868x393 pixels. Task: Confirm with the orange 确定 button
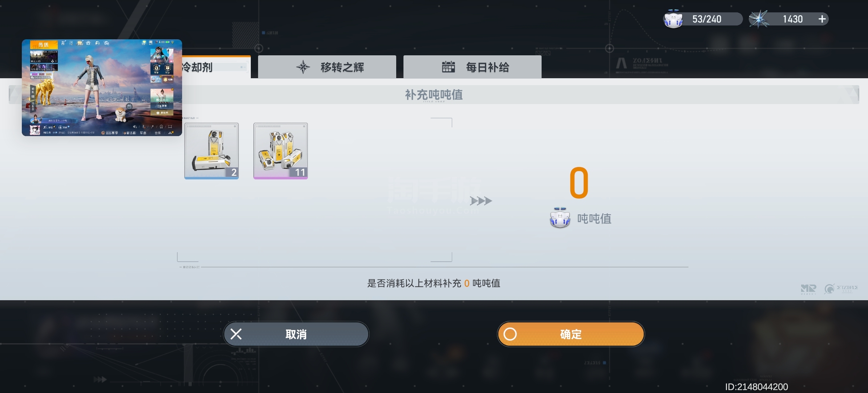(571, 334)
